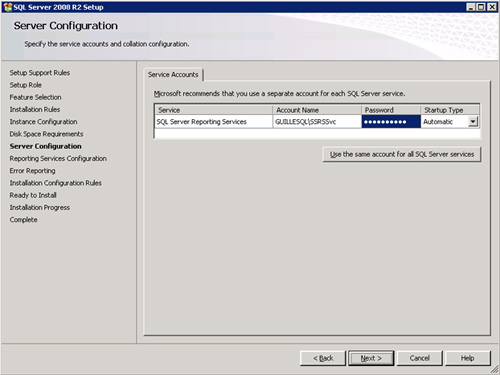Open Help for this setup page

[x=468, y=358]
